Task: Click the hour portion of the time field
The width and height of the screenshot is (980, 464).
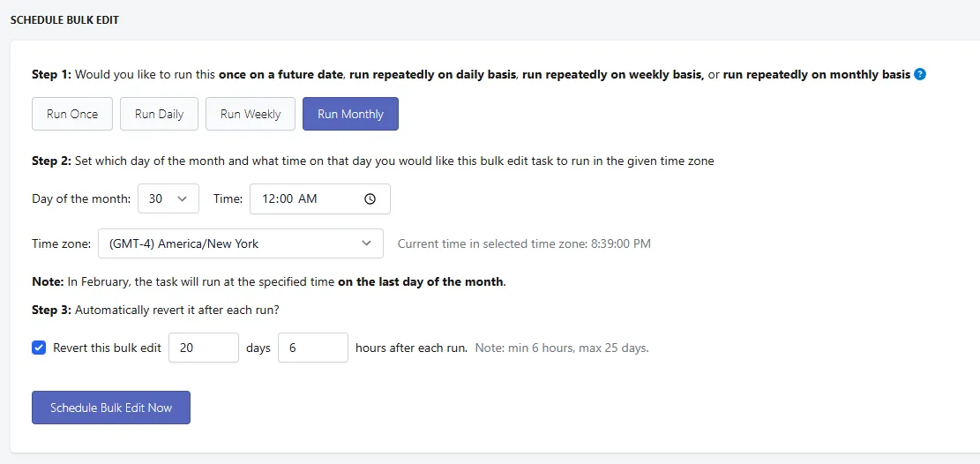Action: (x=269, y=198)
